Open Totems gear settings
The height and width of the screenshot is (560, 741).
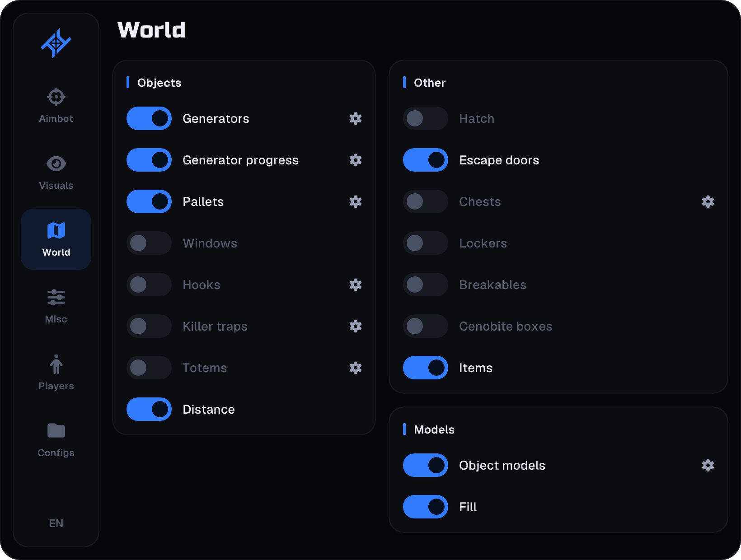click(x=356, y=368)
